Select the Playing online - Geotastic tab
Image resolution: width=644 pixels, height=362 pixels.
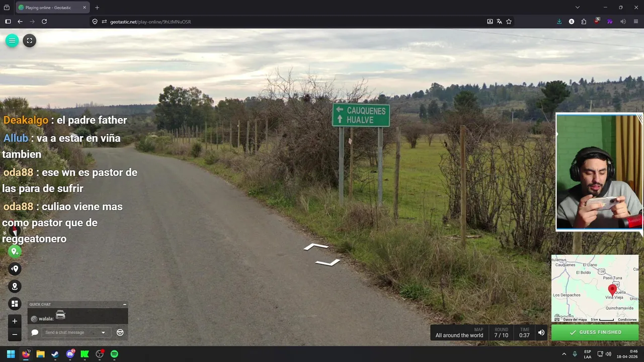pos(52,8)
